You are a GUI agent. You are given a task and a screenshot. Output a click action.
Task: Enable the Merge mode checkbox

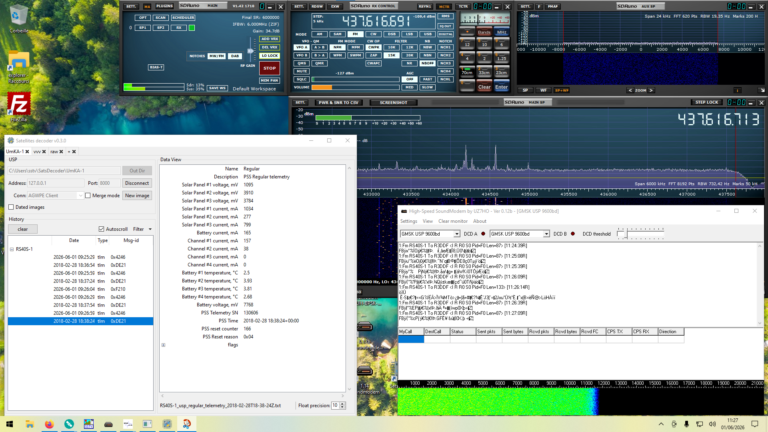(88, 195)
